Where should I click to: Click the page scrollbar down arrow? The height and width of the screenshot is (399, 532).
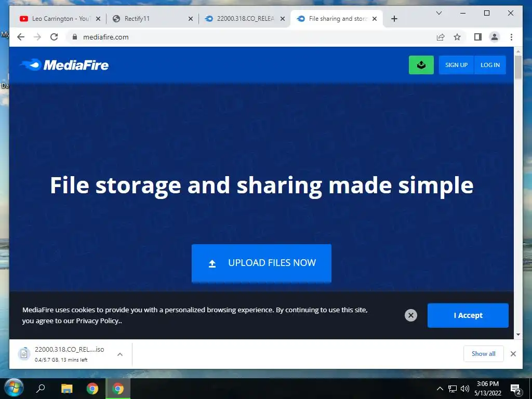[518, 335]
